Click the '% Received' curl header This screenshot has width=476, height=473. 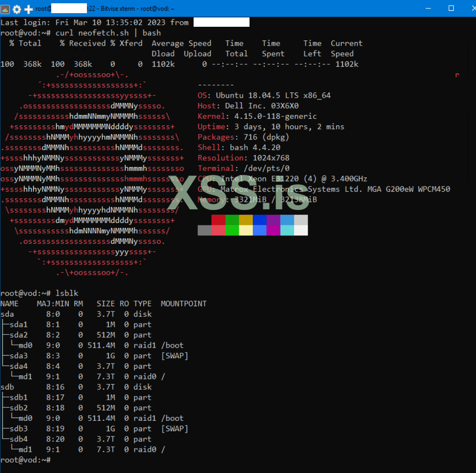point(83,43)
